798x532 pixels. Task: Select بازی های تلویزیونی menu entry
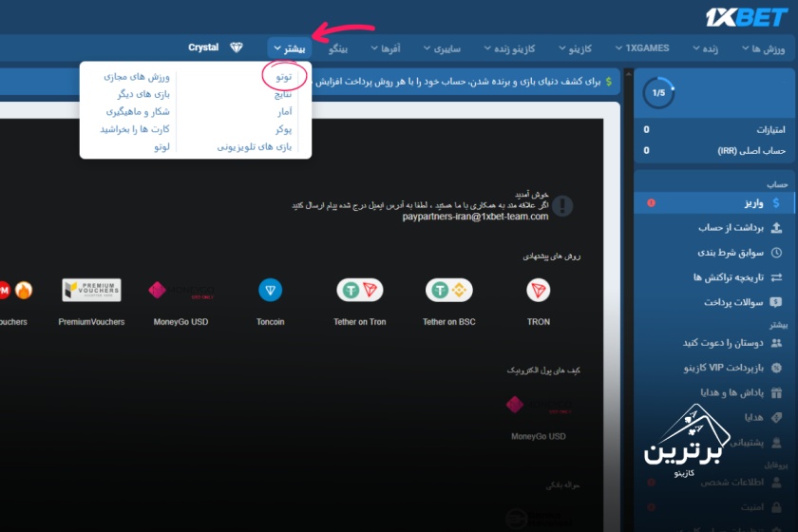255,146
